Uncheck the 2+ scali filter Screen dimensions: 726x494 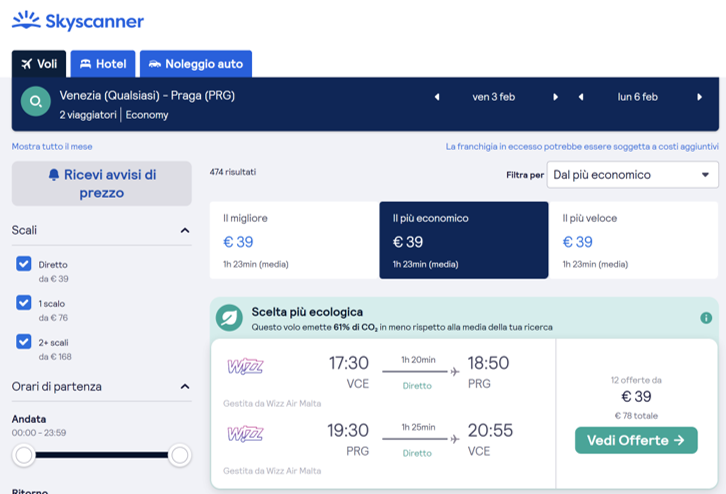pyautogui.click(x=24, y=341)
